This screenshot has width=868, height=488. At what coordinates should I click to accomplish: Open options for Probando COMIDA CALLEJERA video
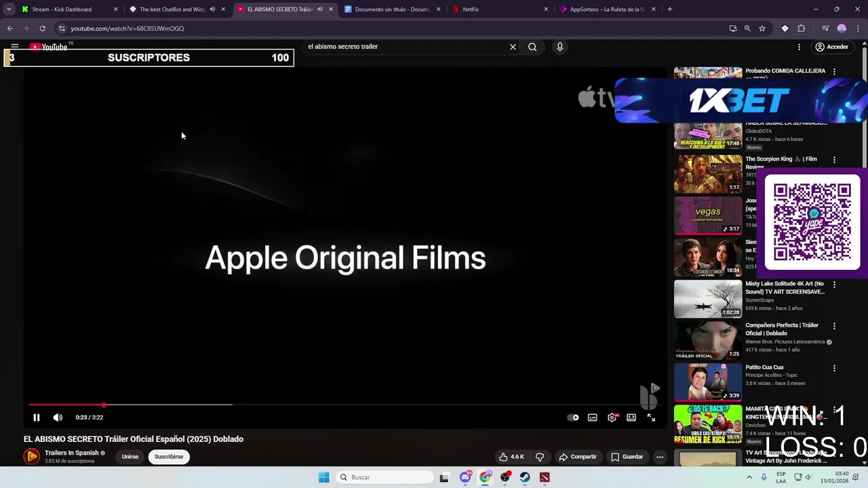[834, 71]
